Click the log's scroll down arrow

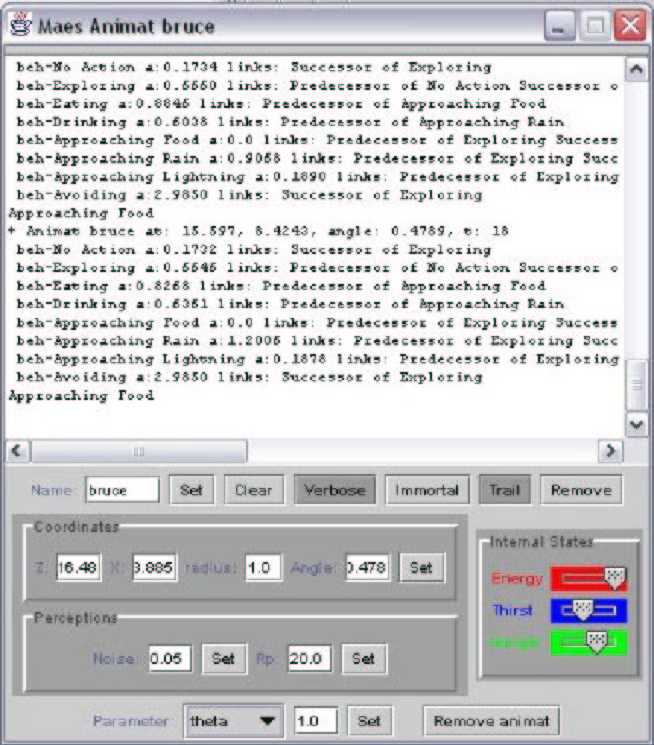pos(636,424)
